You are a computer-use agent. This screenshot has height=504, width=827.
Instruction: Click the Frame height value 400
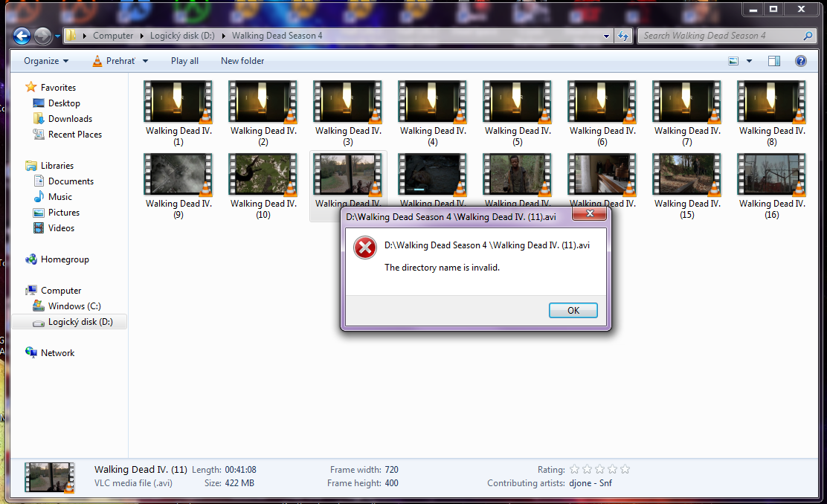click(x=391, y=483)
